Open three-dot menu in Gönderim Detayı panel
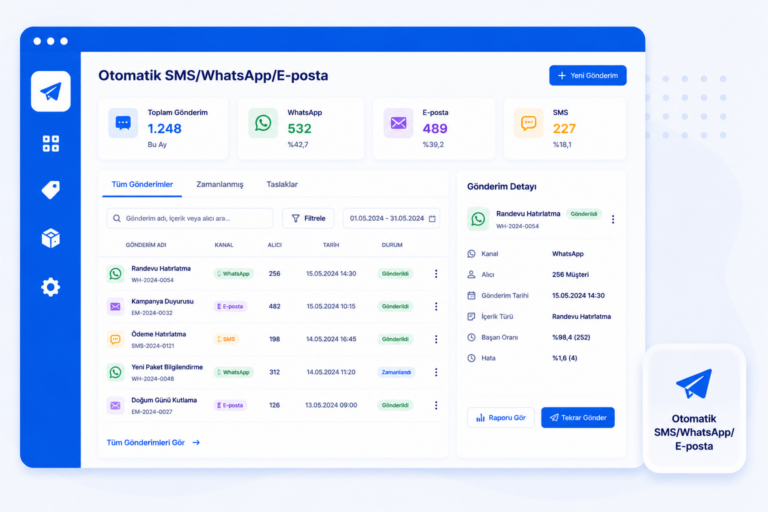The width and height of the screenshot is (768, 512). [613, 219]
